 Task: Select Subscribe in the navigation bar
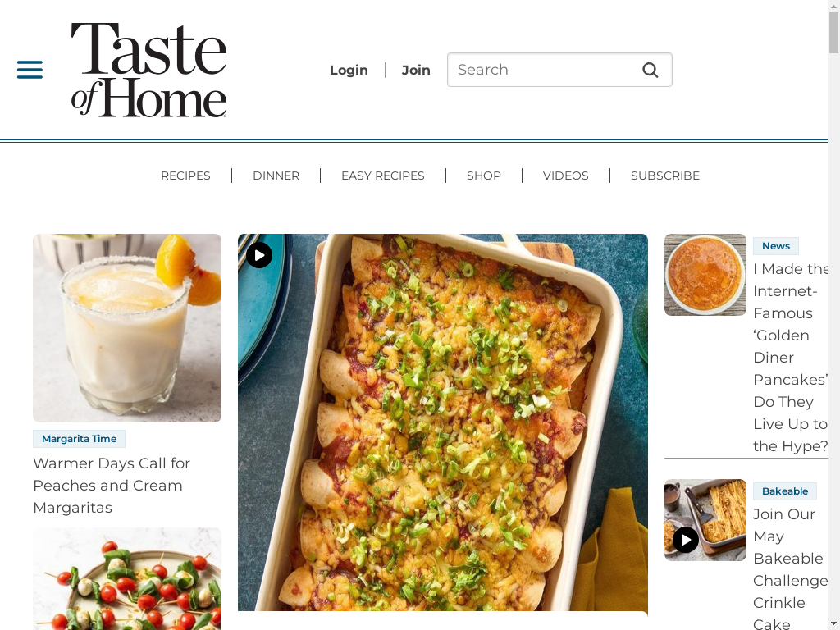click(x=664, y=176)
